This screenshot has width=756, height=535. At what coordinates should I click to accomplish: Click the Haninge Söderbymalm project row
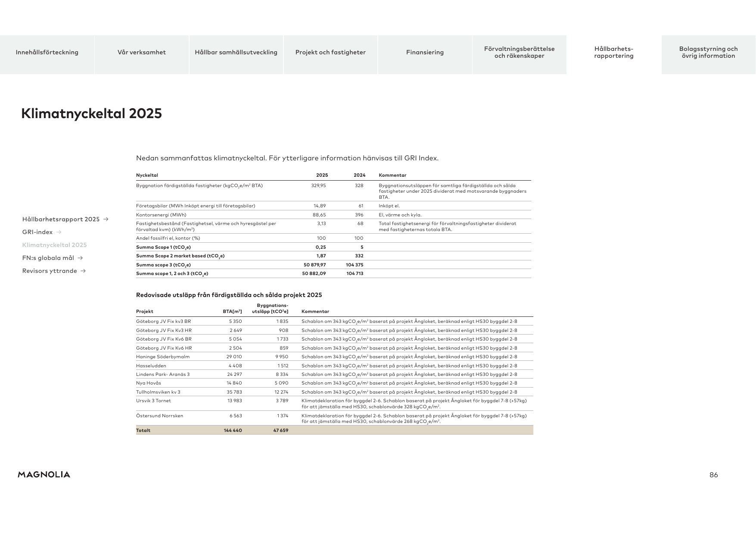click(334, 357)
